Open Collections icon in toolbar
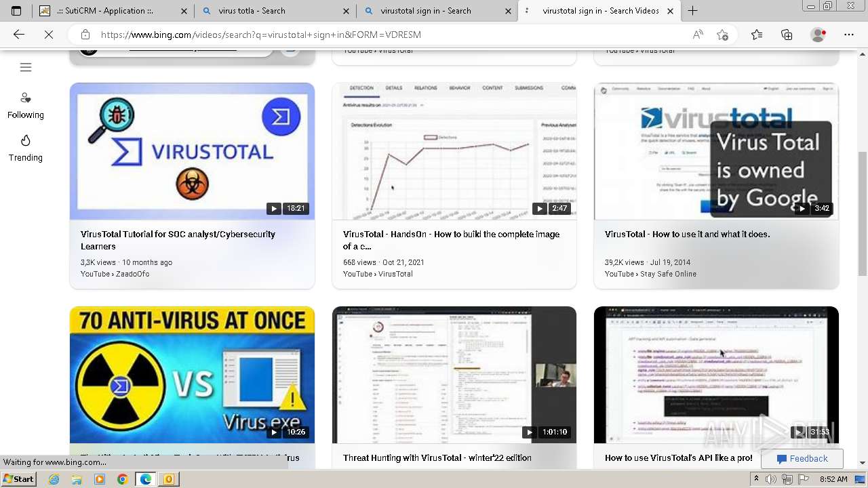This screenshot has height=488, width=868. [x=787, y=35]
